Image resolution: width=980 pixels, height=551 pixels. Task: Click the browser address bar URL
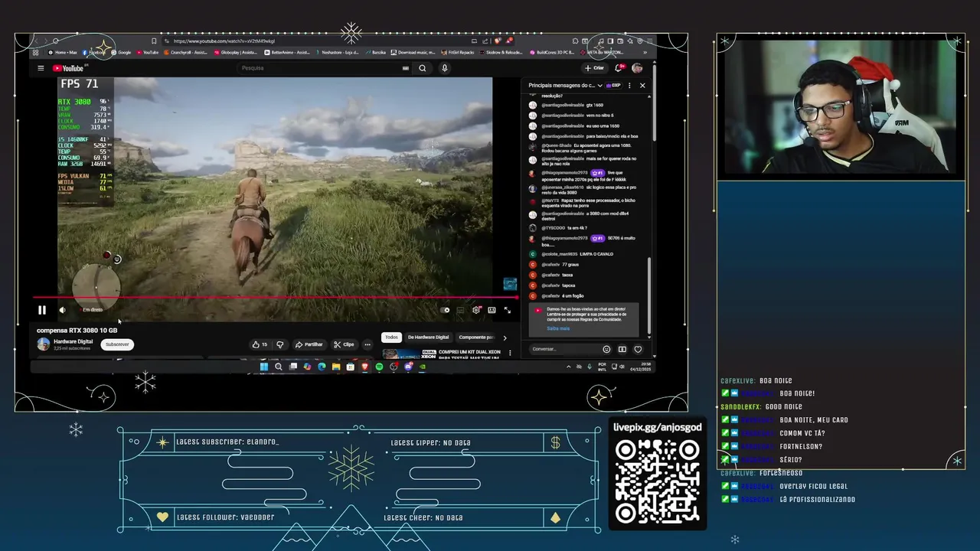tap(224, 41)
